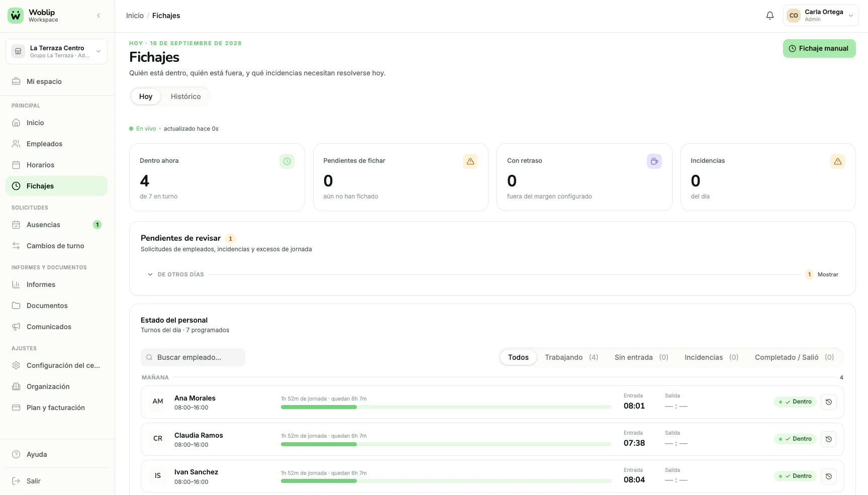Screen dimensions: 868x495
Task: Click the Comunicados megaphone icon
Action: [x=16, y=327]
